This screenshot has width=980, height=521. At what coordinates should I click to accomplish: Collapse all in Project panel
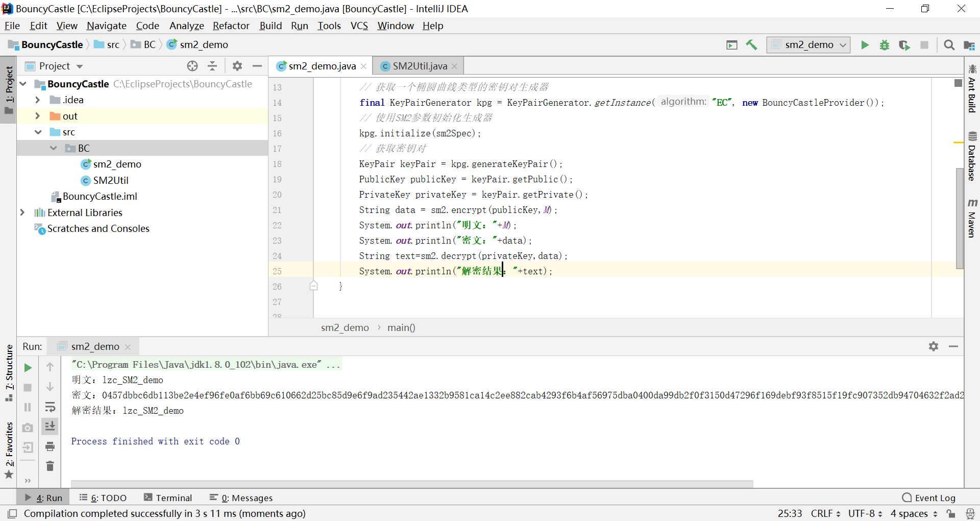[213, 66]
